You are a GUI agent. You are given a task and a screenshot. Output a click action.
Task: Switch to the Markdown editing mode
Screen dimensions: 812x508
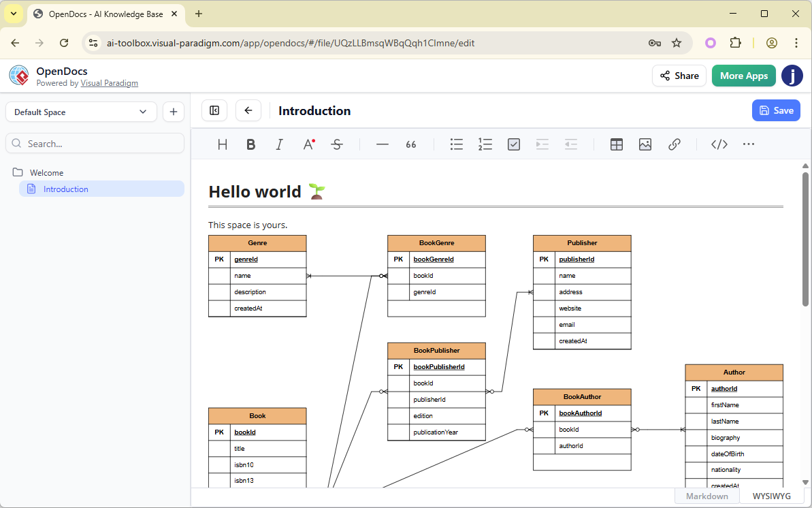(x=707, y=496)
